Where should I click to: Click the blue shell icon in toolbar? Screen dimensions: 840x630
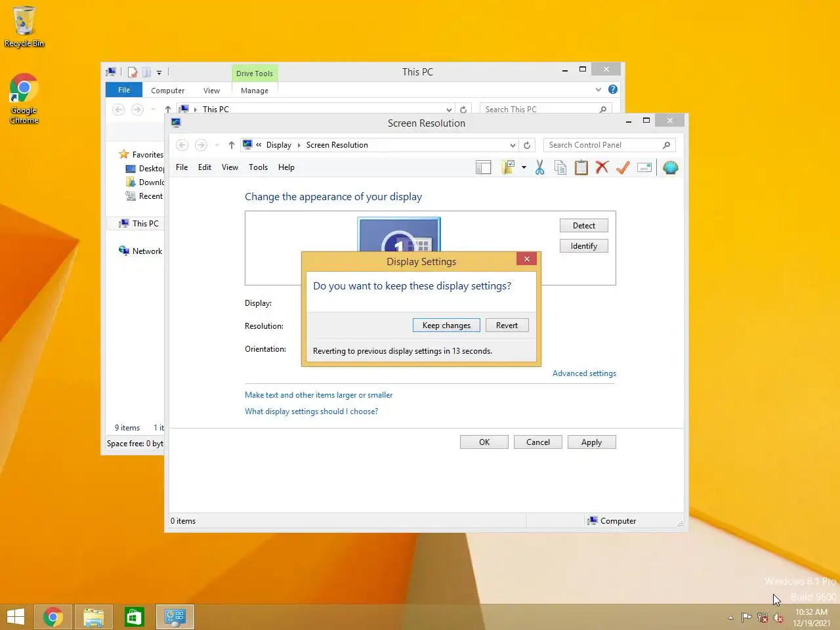pyautogui.click(x=670, y=168)
